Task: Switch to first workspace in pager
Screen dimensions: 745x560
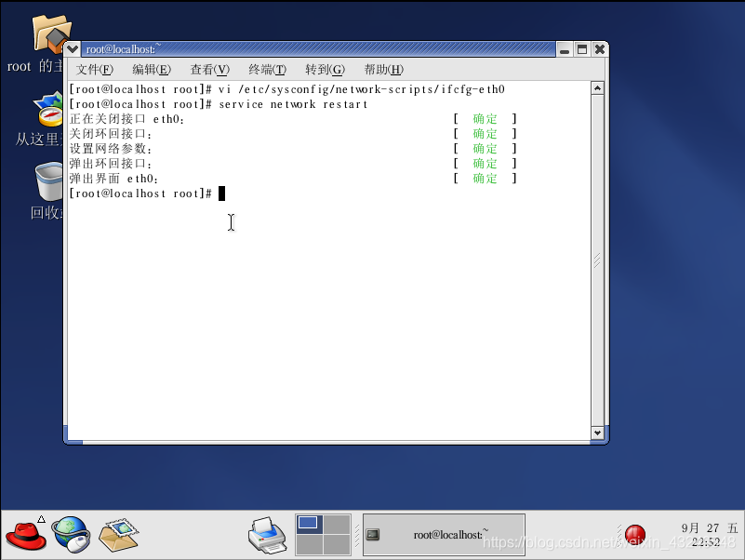Action: point(310,524)
